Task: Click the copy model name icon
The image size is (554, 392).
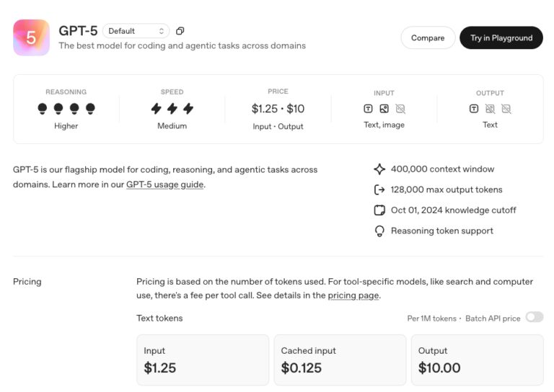Action: (180, 31)
